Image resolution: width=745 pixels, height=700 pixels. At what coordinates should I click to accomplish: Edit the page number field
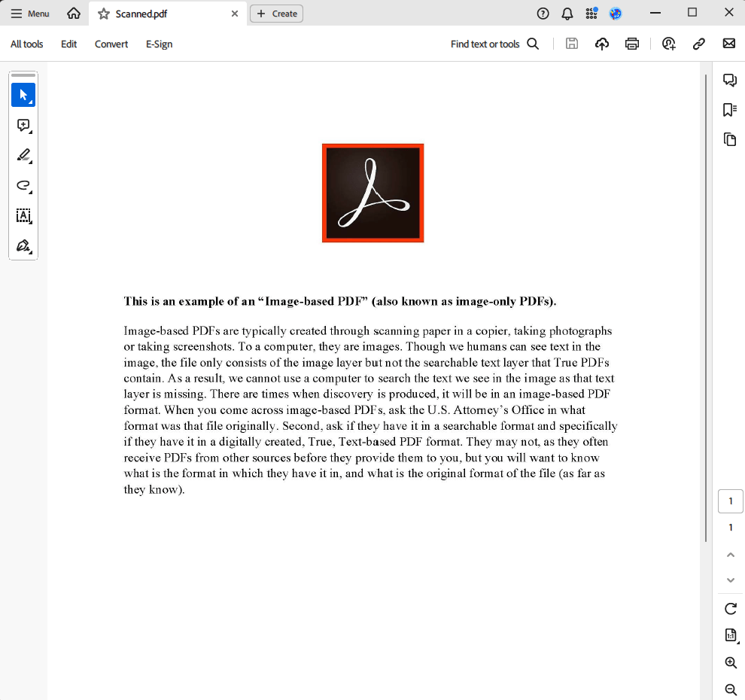730,501
